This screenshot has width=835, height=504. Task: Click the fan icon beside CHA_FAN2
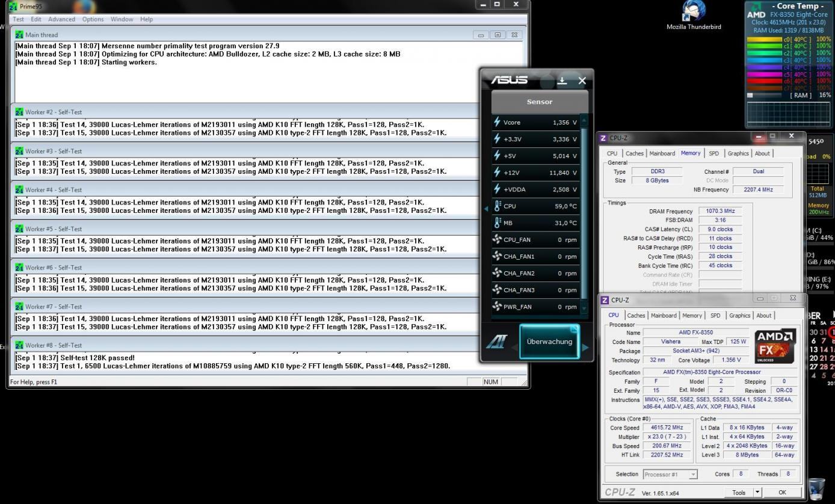497,273
